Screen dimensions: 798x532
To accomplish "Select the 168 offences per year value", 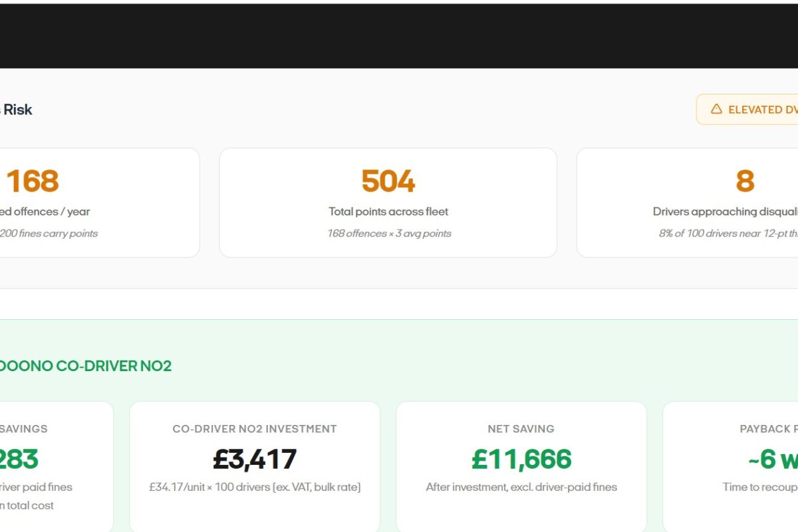I will pyautogui.click(x=33, y=182).
